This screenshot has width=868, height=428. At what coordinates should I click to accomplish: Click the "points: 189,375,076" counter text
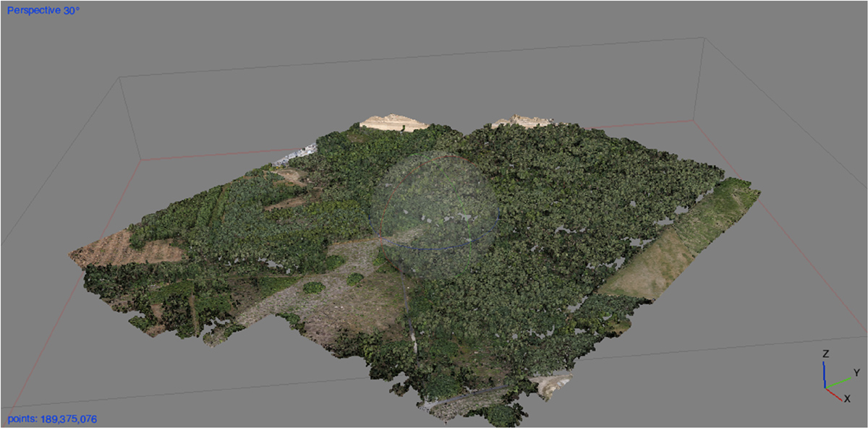[52, 419]
